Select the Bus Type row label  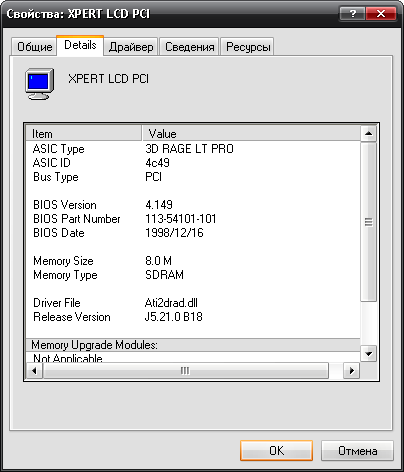coord(56,177)
